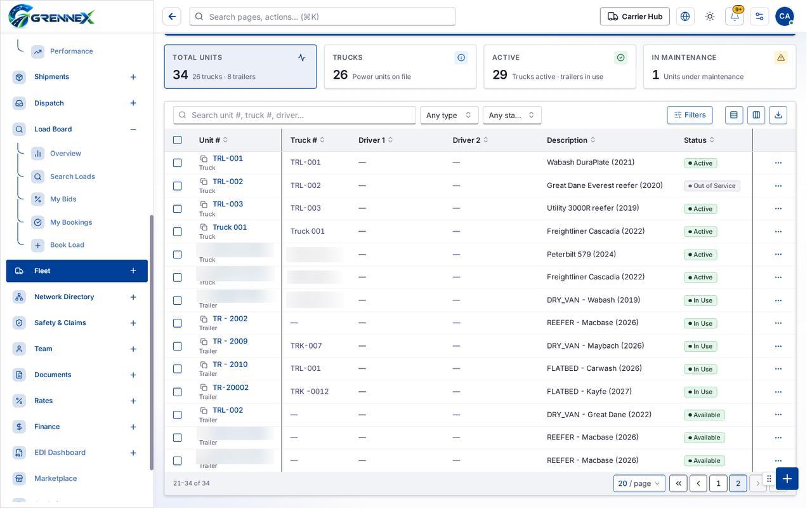
Task: Open the settings sliders icon in header
Action: coord(759,17)
